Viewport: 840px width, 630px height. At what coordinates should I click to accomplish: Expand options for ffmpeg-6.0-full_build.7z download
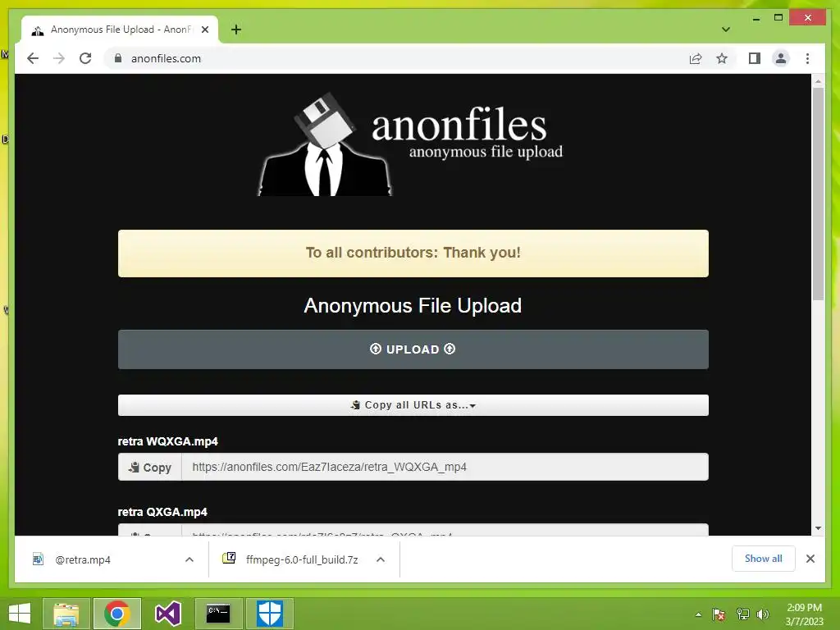pos(381,559)
